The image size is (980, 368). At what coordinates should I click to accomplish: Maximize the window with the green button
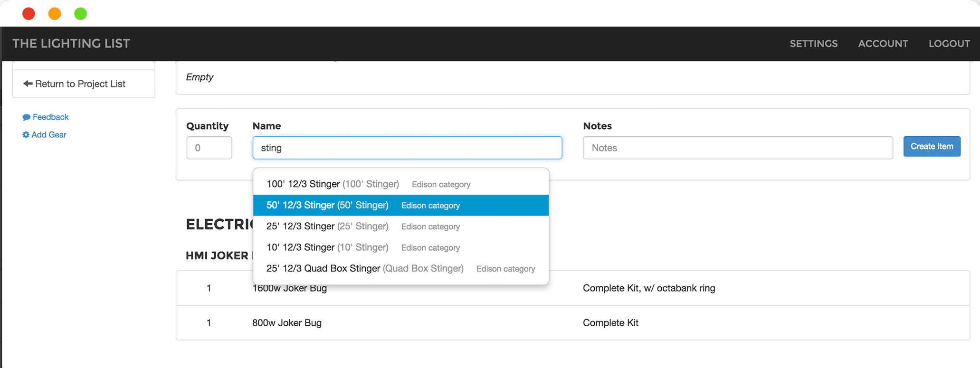[81, 14]
